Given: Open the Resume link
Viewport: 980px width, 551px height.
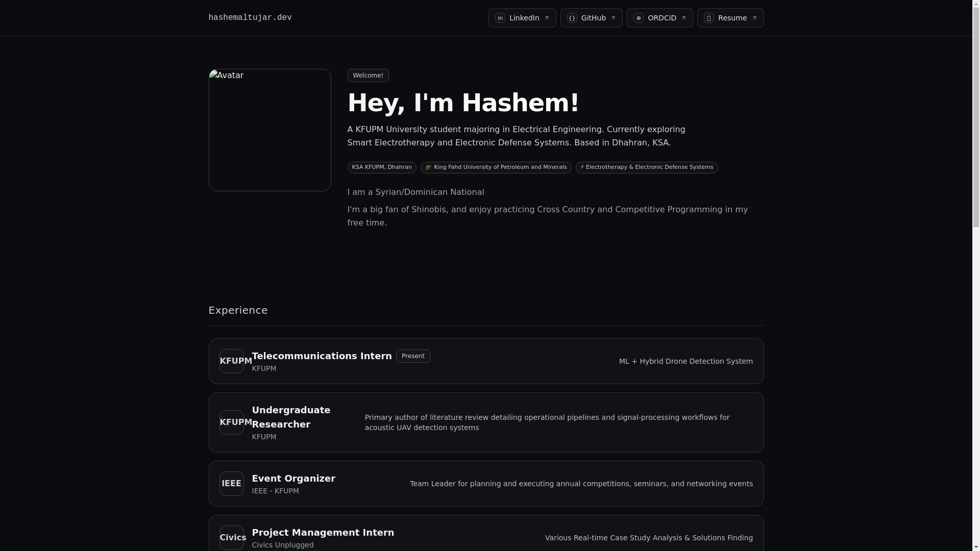Looking at the screenshot, I should pyautogui.click(x=730, y=18).
